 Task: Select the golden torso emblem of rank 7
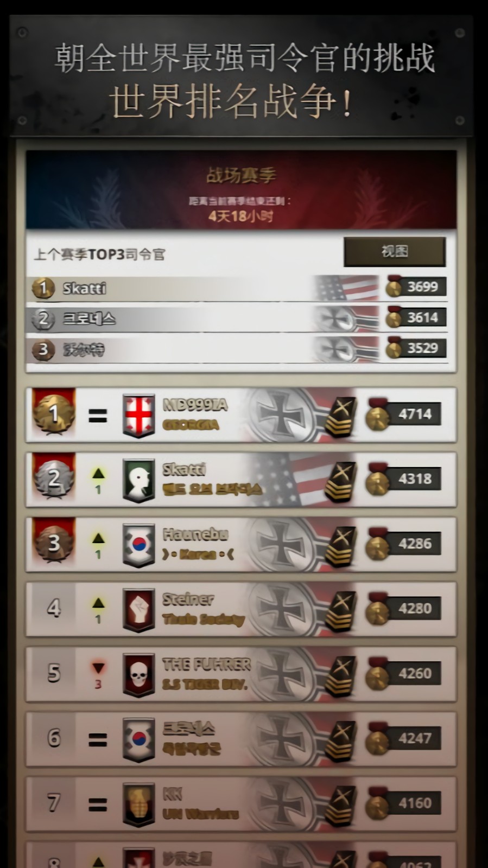[139, 805]
